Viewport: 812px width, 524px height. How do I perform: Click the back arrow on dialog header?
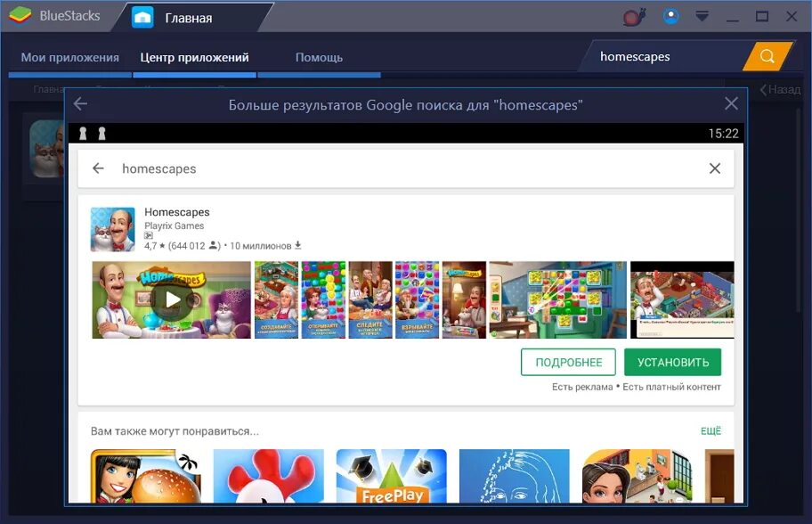tap(79, 103)
